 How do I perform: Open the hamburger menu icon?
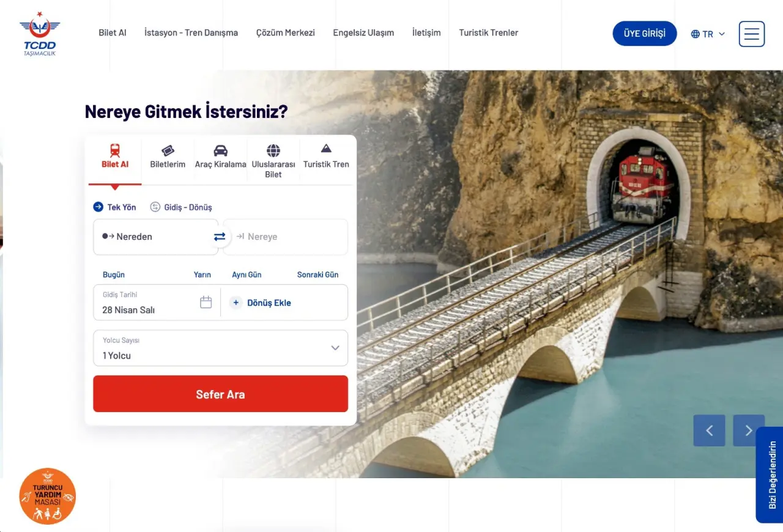pyautogui.click(x=752, y=34)
